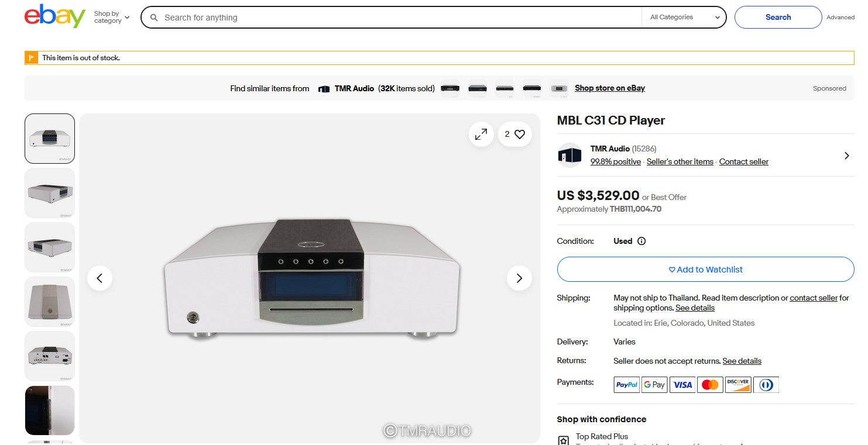Click the out-of-stock flag icon
This screenshot has width=868, height=445.
click(x=31, y=58)
